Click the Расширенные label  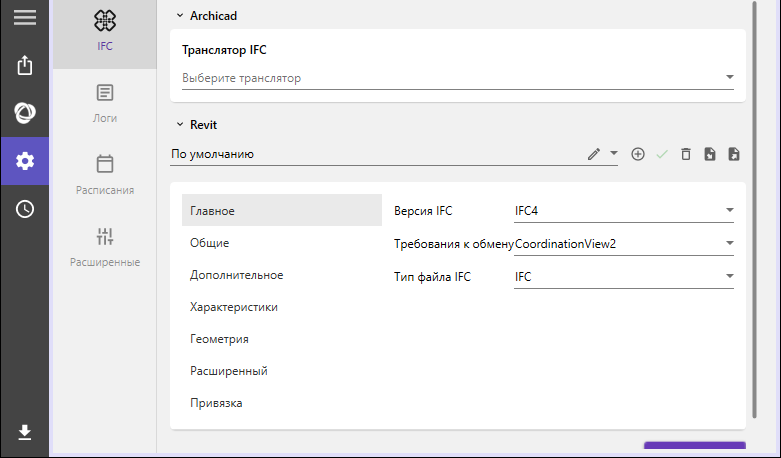(x=105, y=262)
